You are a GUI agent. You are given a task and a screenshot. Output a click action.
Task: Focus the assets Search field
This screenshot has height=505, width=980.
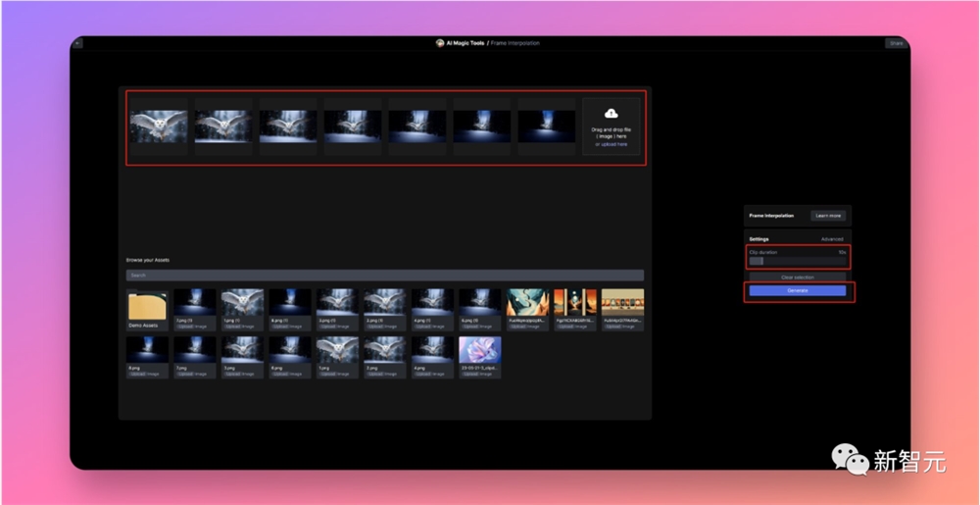point(385,275)
